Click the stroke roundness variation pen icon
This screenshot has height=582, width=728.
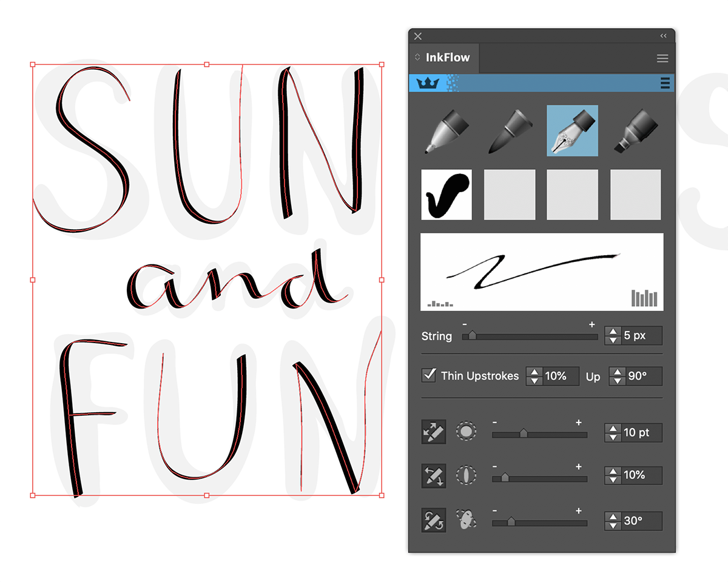(433, 475)
